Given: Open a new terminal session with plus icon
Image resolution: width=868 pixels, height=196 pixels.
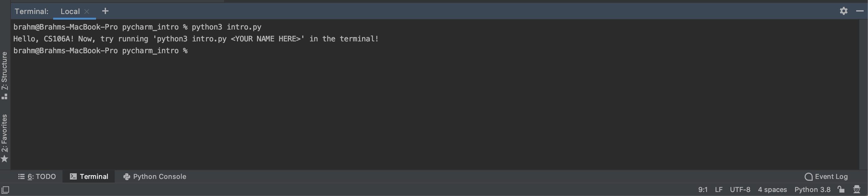Looking at the screenshot, I should point(105,11).
